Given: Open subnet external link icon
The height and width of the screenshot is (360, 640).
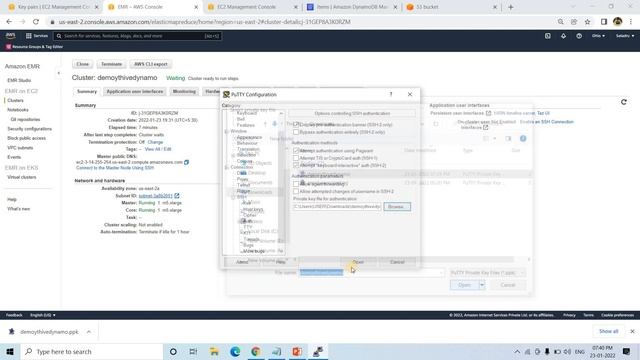Looking at the screenshot, I should pos(177,196).
